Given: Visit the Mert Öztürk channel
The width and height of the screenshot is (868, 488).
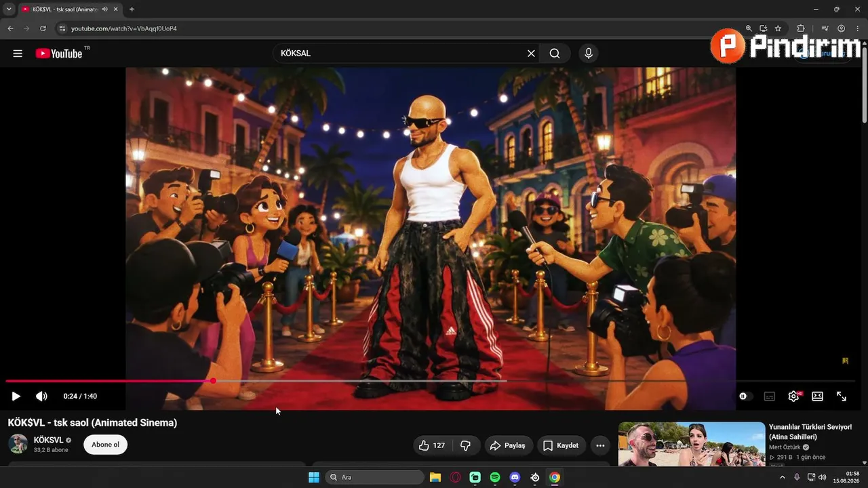Looking at the screenshot, I should click(x=785, y=447).
